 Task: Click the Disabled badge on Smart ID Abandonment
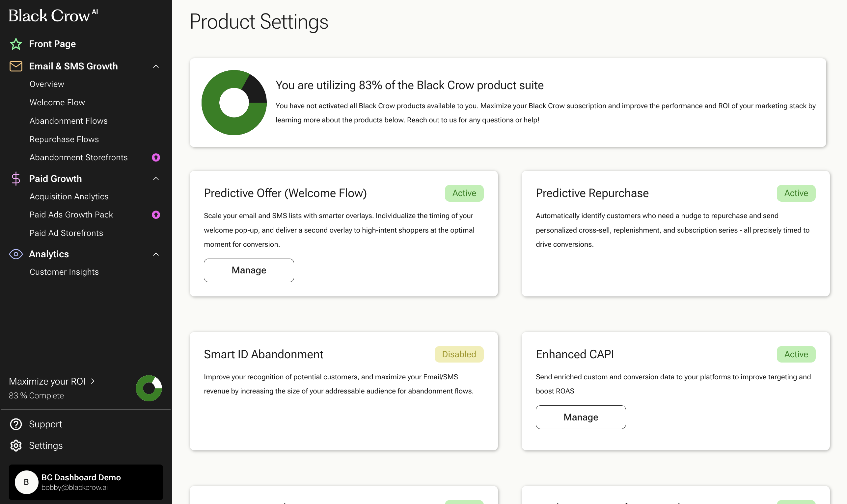(x=459, y=354)
